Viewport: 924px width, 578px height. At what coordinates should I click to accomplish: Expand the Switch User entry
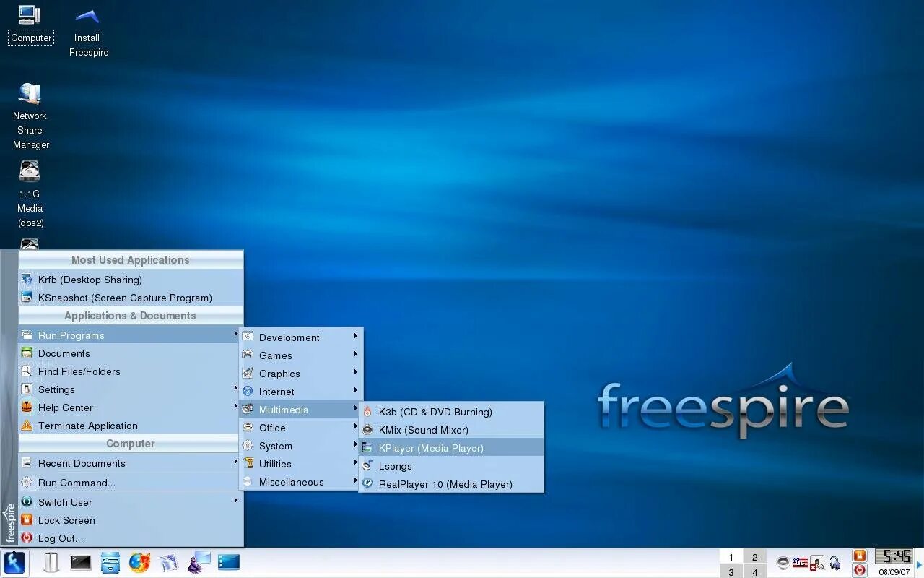pos(131,502)
